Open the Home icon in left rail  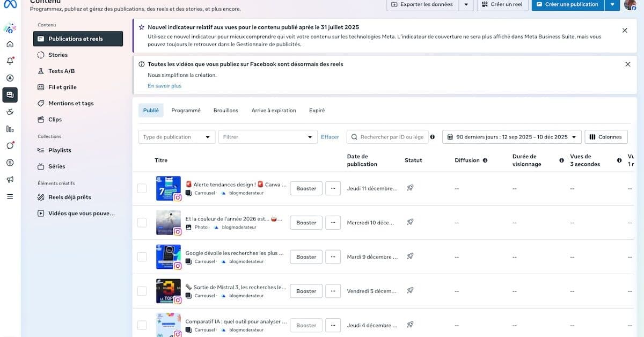click(x=10, y=44)
